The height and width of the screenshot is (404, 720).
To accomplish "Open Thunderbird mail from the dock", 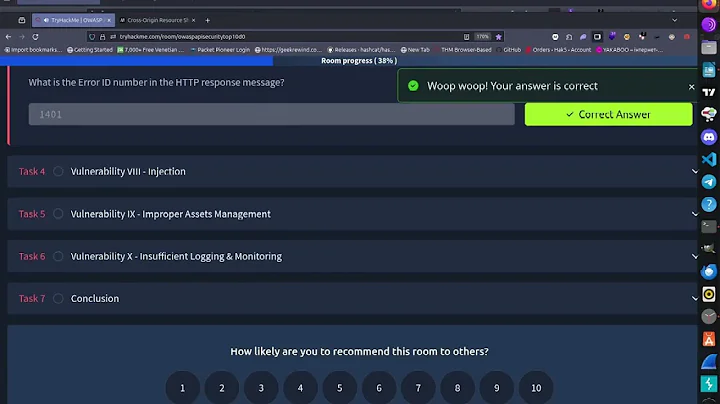I will [x=709, y=272].
